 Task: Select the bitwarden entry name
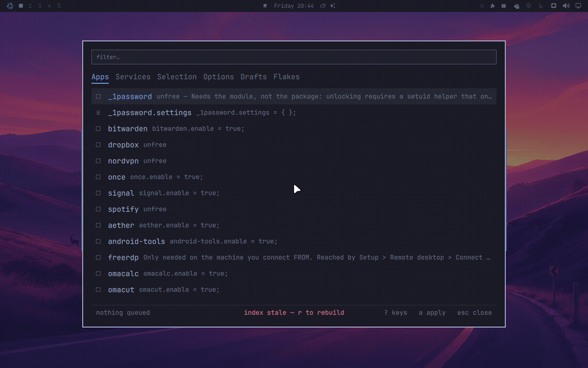(x=127, y=129)
